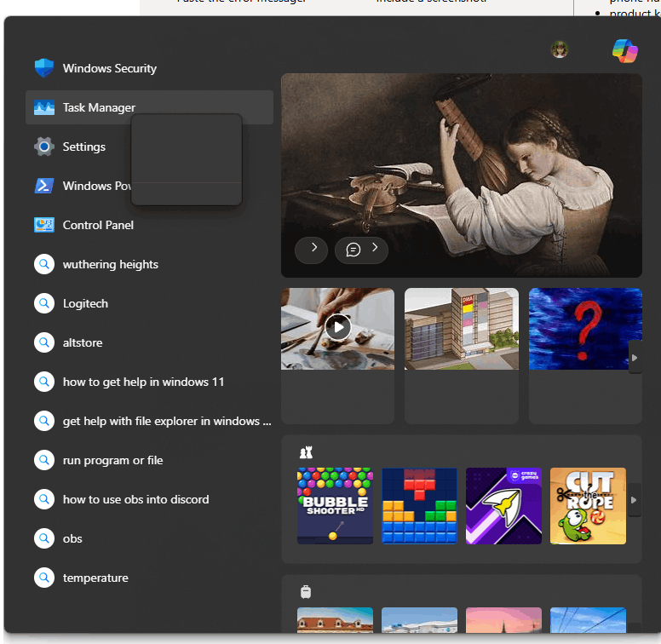Open the block puzzle game tile
This screenshot has width=661, height=644.
419,506
